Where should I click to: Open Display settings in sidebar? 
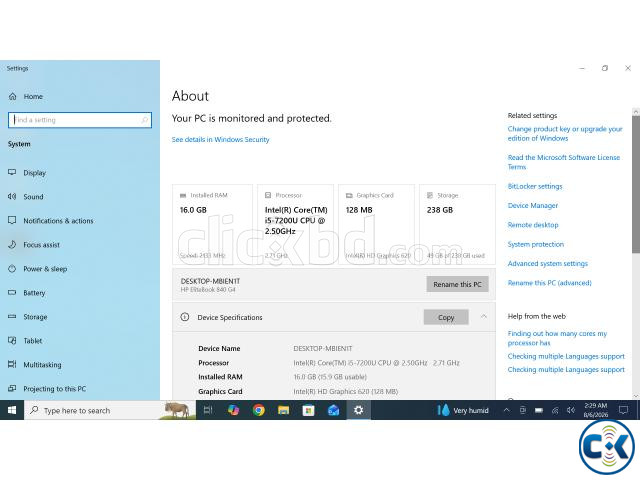click(34, 173)
